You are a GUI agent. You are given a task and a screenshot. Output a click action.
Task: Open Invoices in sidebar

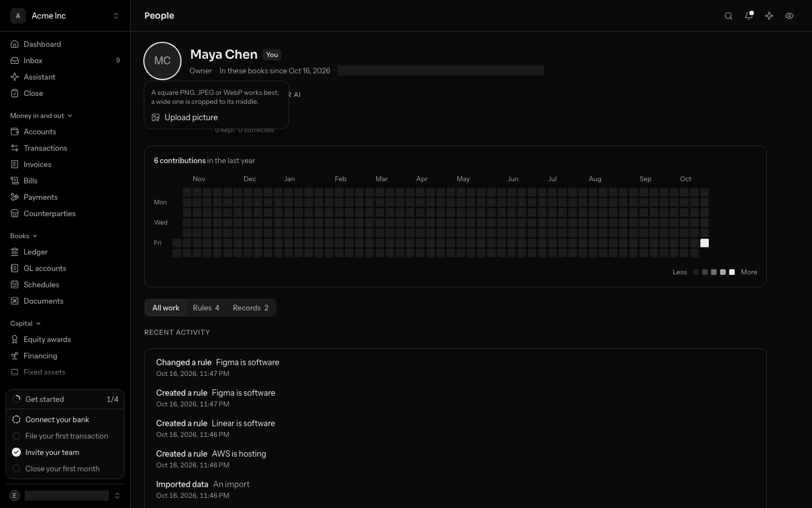click(x=65, y=164)
